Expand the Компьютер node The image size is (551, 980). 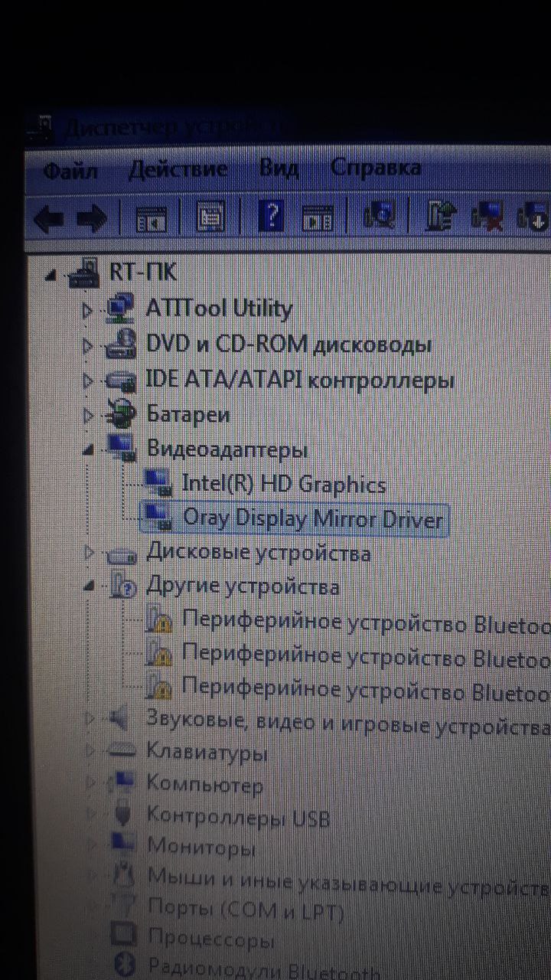(91, 784)
